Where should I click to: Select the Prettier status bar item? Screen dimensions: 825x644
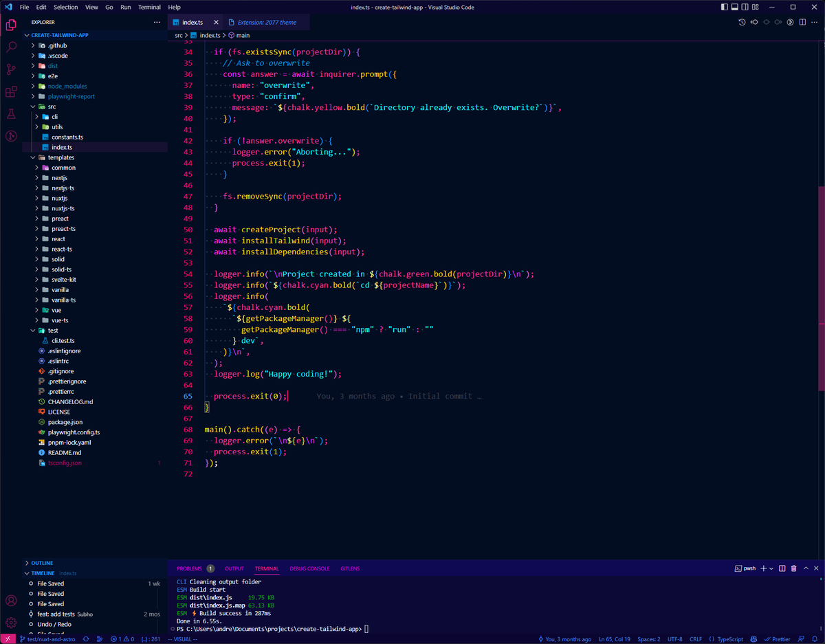tap(778, 639)
